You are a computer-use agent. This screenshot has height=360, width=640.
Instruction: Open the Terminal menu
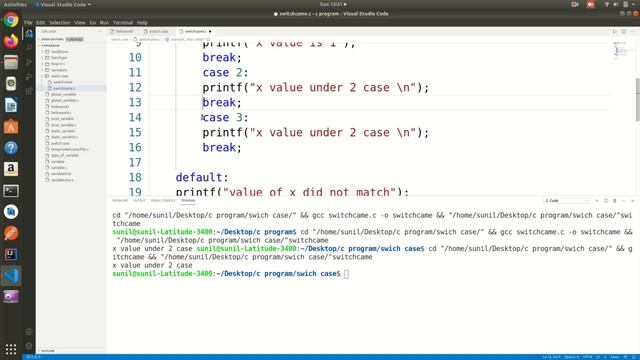tap(123, 22)
